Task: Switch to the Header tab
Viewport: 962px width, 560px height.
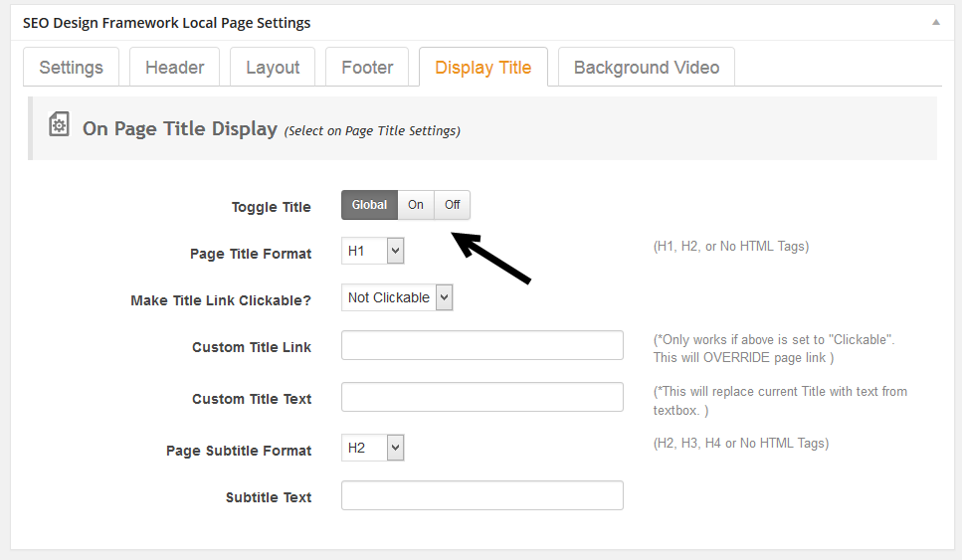Action: tap(175, 67)
